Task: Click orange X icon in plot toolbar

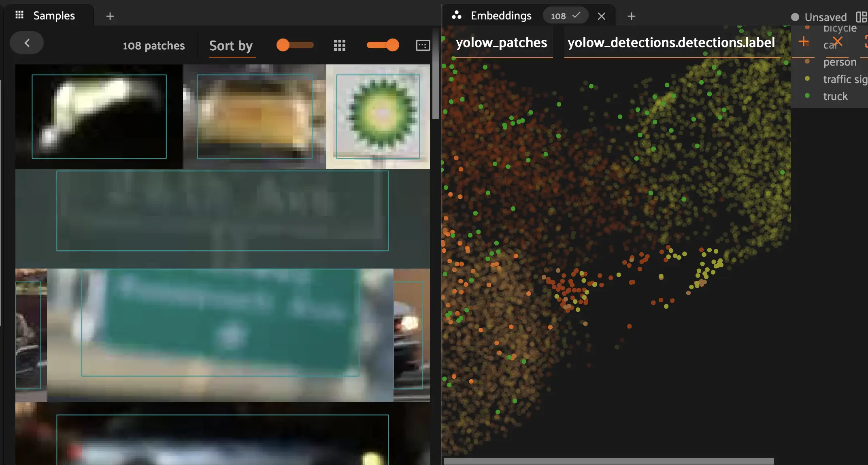Action: (837, 41)
